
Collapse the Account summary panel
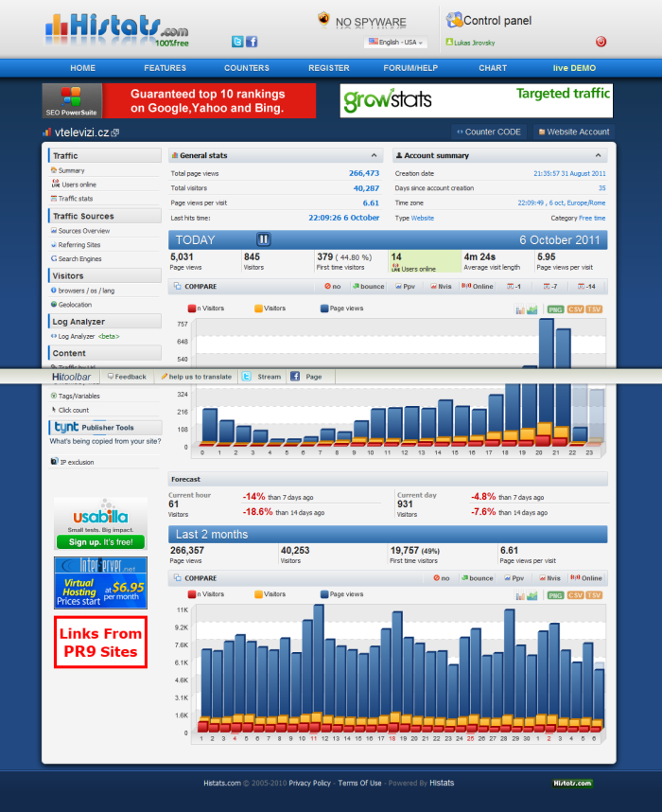(x=598, y=155)
